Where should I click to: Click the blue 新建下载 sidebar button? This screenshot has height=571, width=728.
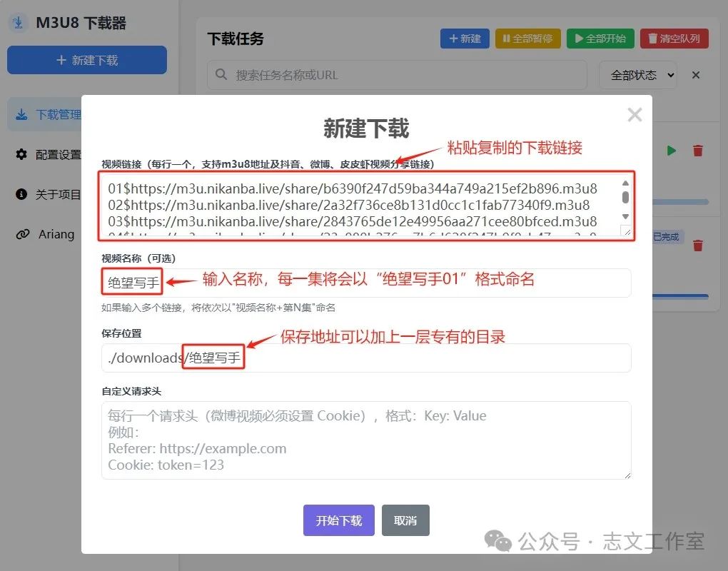point(87,60)
